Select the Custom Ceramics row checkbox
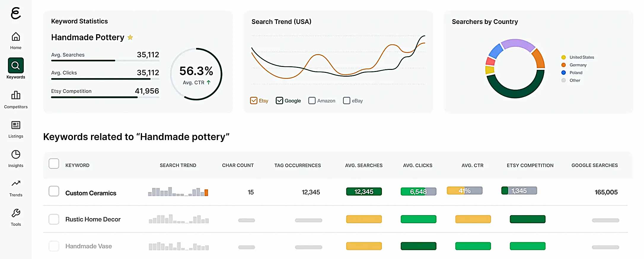644x259 pixels. coord(54,192)
